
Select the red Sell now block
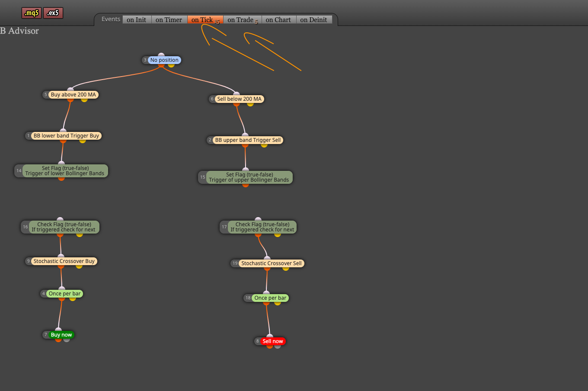click(x=273, y=341)
